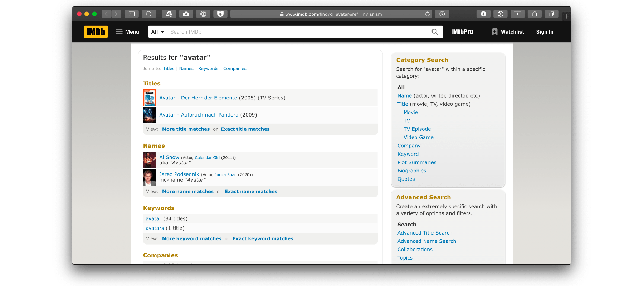Open the Watchlist
This screenshot has width=644, height=286.
coord(508,32)
